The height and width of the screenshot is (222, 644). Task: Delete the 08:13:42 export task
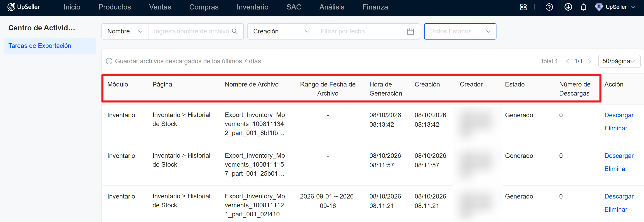616,128
